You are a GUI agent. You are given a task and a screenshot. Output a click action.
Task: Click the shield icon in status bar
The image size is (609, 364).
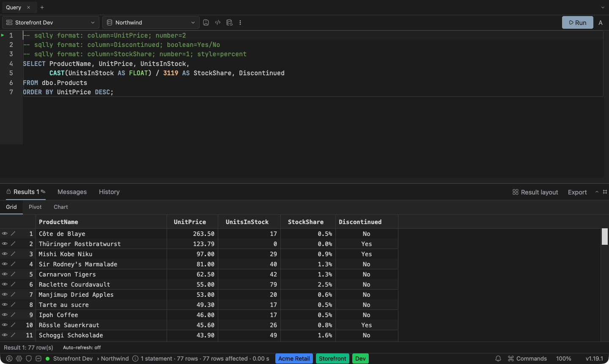pos(29,359)
